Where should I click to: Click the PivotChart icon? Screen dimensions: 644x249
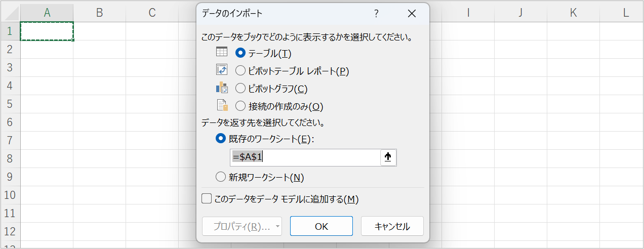[222, 88]
